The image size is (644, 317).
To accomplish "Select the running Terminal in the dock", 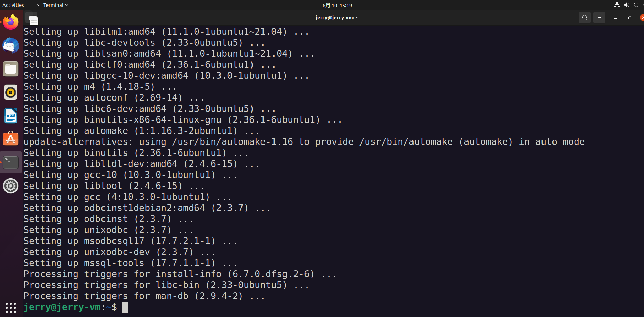I will (11, 162).
